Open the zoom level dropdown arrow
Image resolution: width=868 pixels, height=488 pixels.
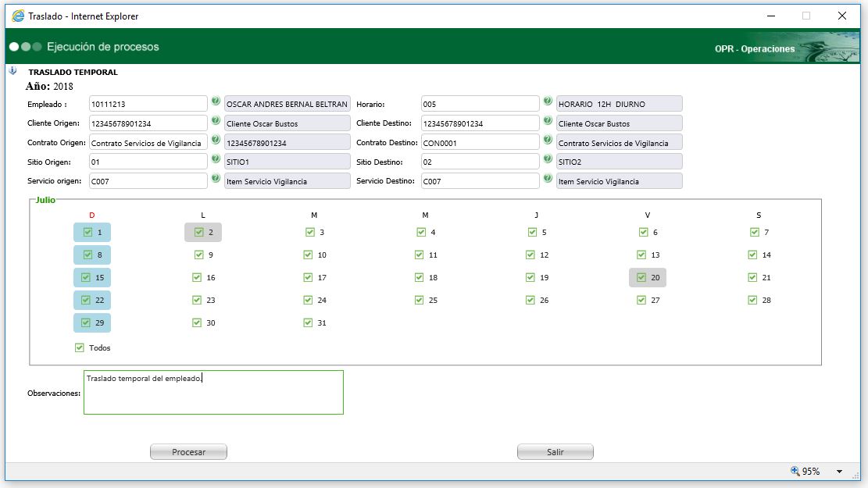(x=840, y=472)
